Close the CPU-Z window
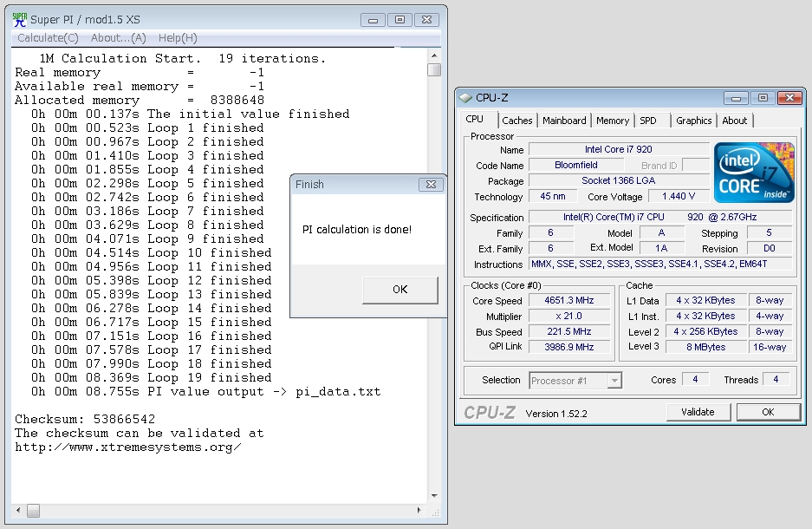The width and height of the screenshot is (812, 529). 789,97
